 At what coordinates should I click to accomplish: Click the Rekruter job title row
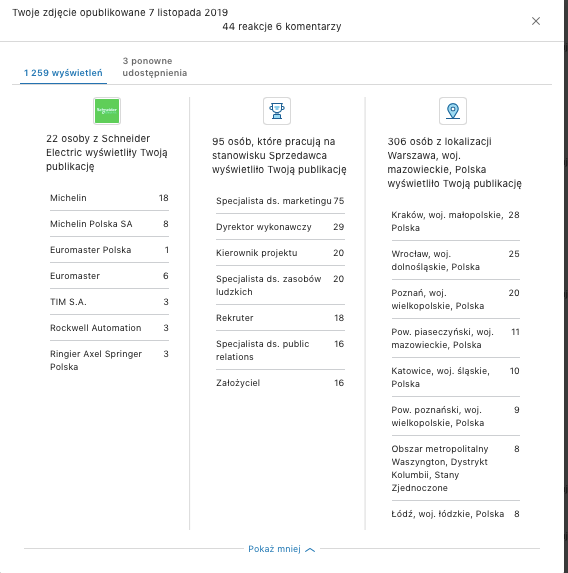tap(280, 318)
